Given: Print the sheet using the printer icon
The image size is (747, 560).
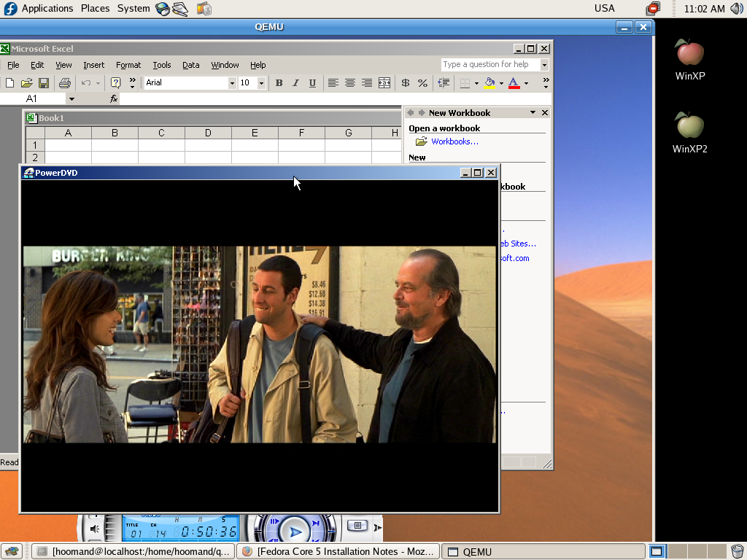Looking at the screenshot, I should coord(65,83).
